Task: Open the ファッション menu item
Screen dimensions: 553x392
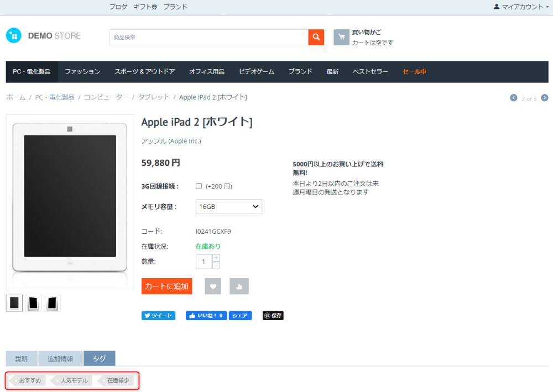Action: point(82,71)
